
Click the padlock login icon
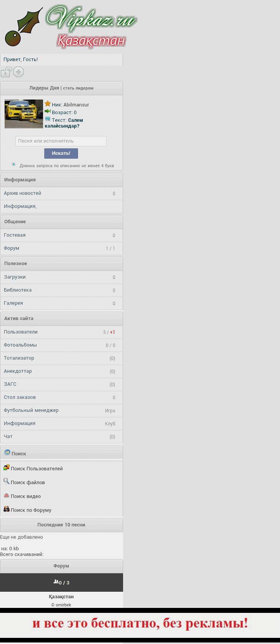pos(6,72)
